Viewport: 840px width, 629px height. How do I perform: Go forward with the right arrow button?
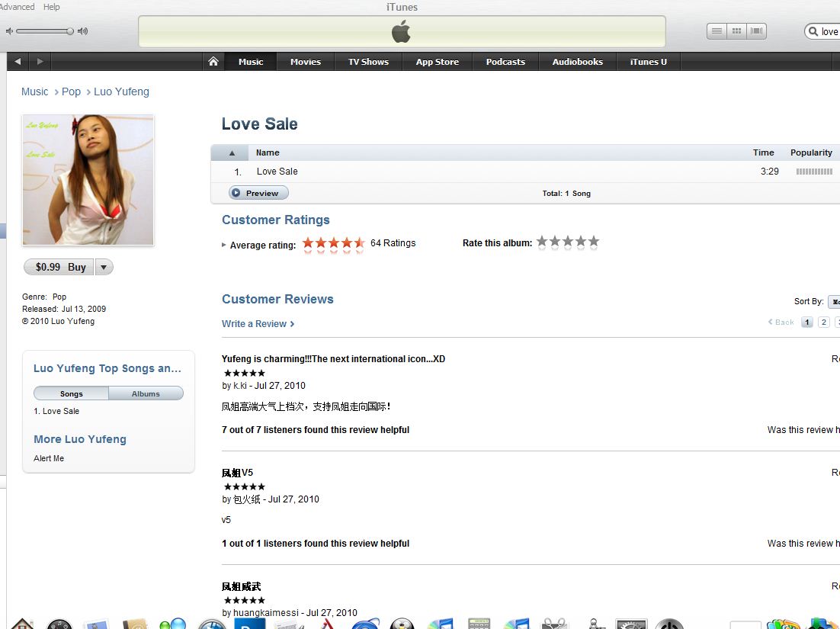coord(40,62)
